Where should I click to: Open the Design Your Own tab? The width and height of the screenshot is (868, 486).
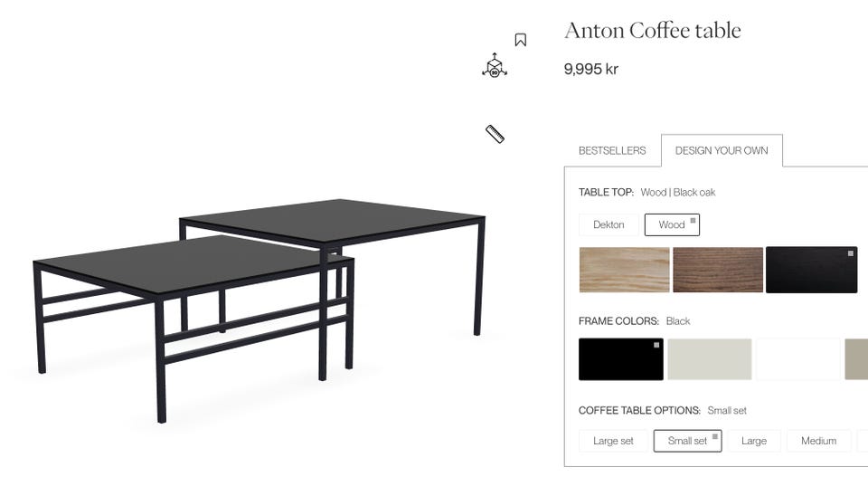click(722, 151)
